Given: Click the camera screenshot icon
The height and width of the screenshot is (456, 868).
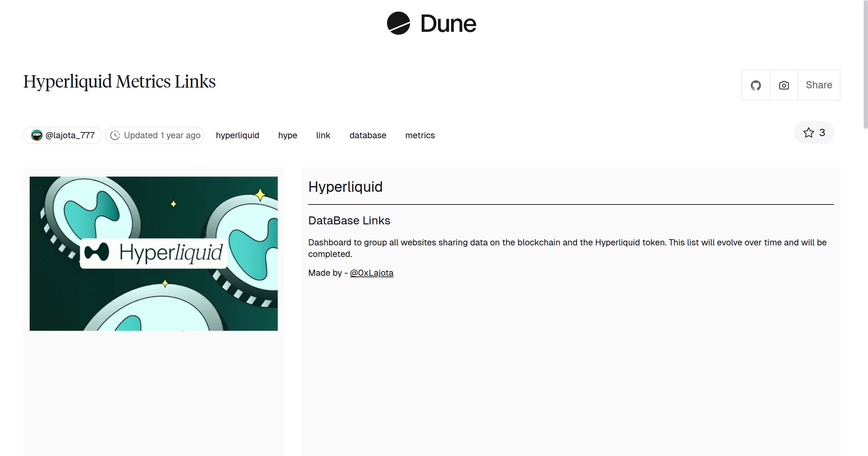Looking at the screenshot, I should pyautogui.click(x=783, y=85).
